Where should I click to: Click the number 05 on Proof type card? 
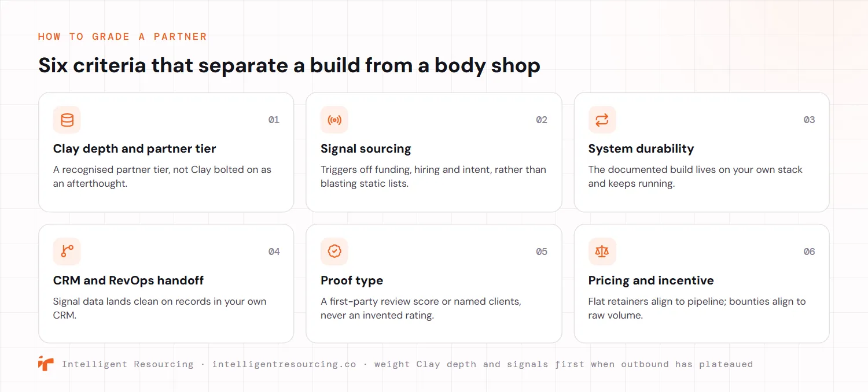(542, 252)
